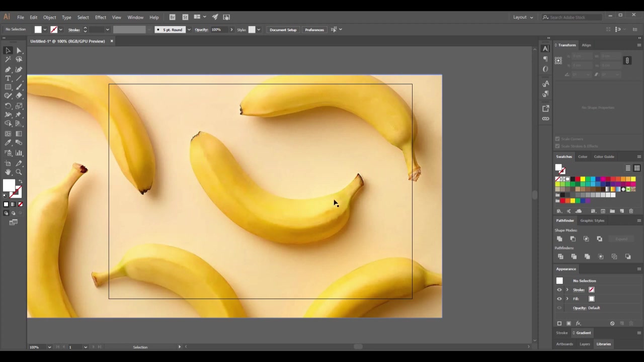Open the Effect menu
Viewport: 644px width, 362px height.
[101, 17]
